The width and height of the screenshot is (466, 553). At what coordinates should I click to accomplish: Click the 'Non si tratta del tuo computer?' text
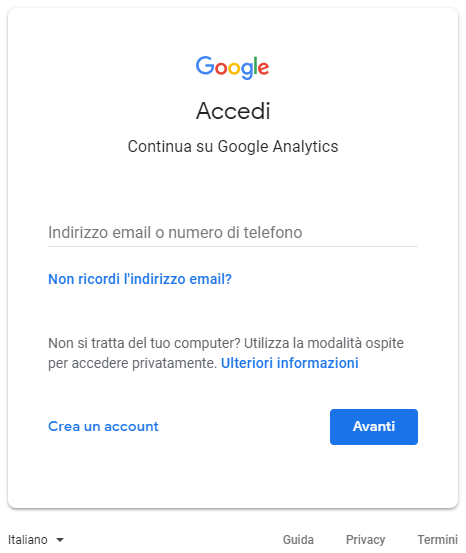144,343
